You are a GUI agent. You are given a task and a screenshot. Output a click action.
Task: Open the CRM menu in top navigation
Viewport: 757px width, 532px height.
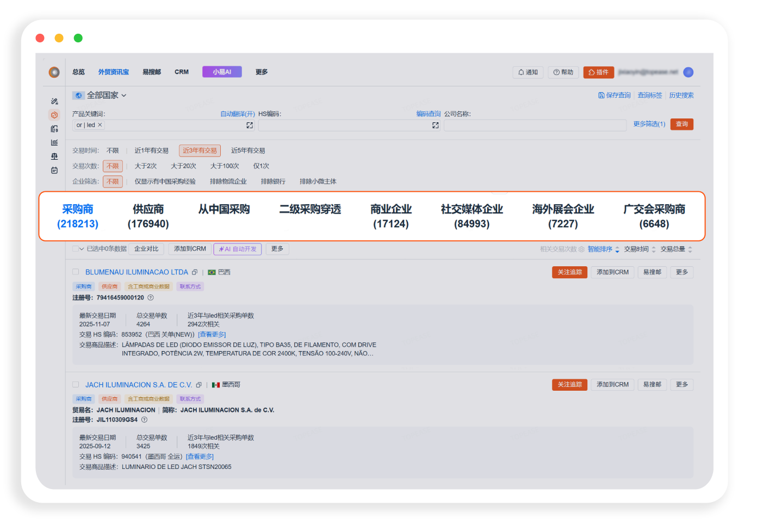(181, 72)
